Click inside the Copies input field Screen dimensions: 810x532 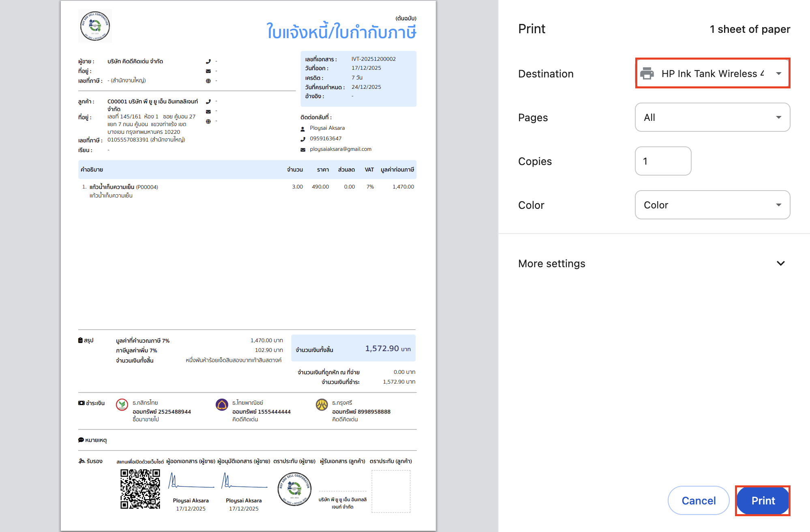point(663,161)
